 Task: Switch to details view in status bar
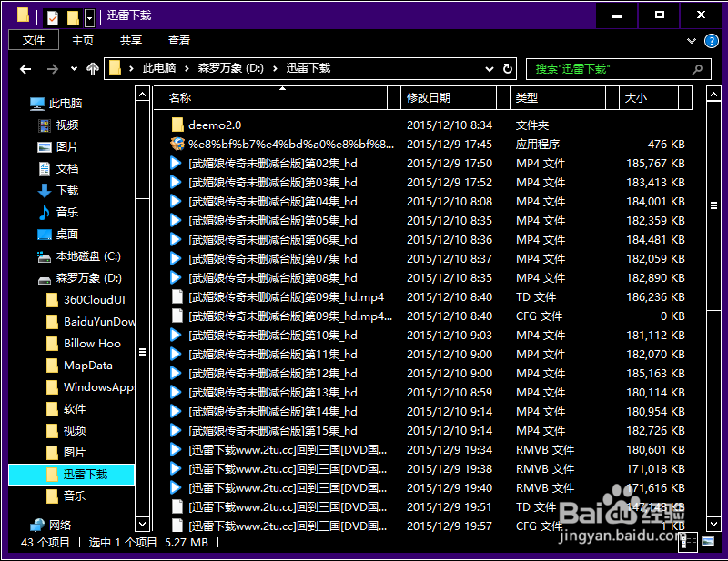click(688, 542)
